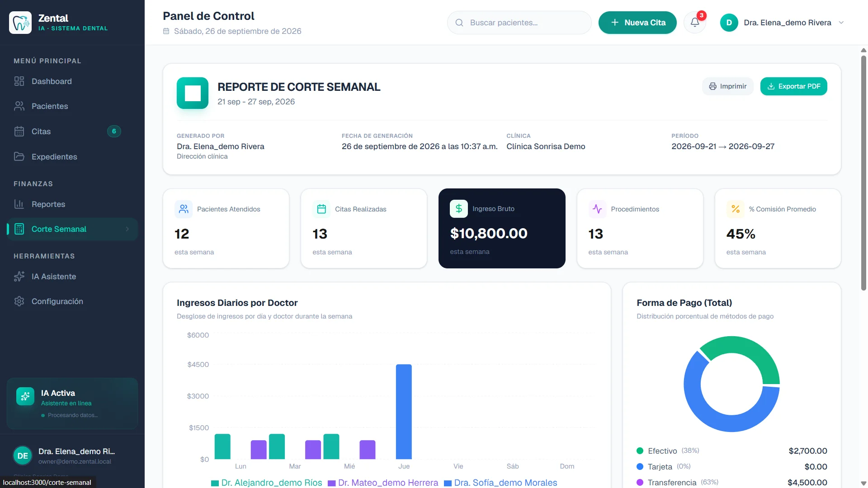The image size is (868, 488).
Task: Select Corte Semanal menu item
Action: [72, 229]
